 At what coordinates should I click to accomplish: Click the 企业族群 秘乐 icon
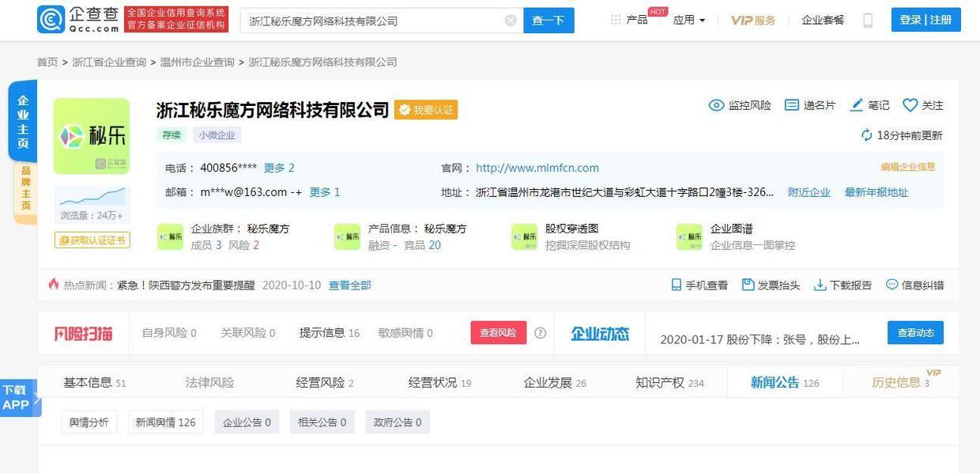click(x=170, y=236)
